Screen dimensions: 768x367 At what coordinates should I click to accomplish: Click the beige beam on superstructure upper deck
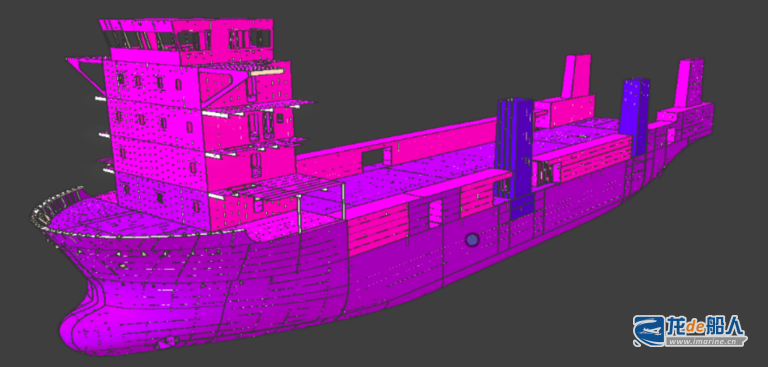tap(266, 72)
